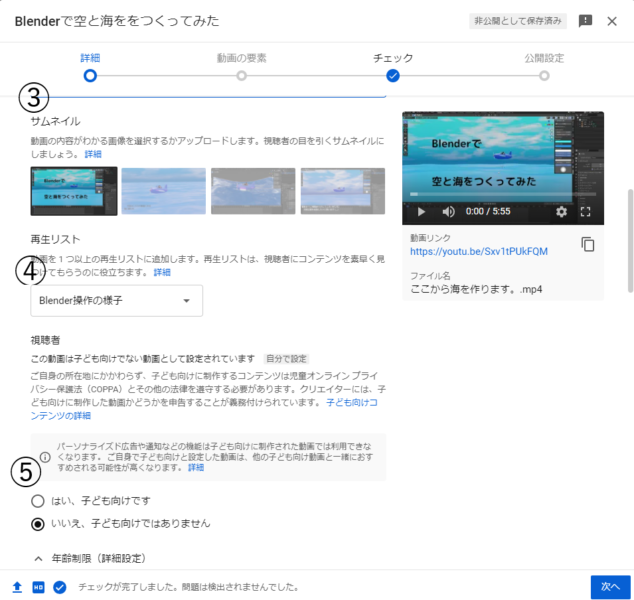The width and height of the screenshot is (634, 600).
Task: Select はい、子ども向けです radio button
Action: 38,501
